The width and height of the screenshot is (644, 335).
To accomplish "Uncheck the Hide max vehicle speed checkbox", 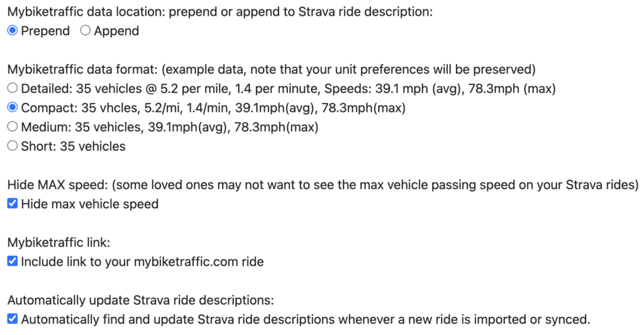I will [13, 204].
